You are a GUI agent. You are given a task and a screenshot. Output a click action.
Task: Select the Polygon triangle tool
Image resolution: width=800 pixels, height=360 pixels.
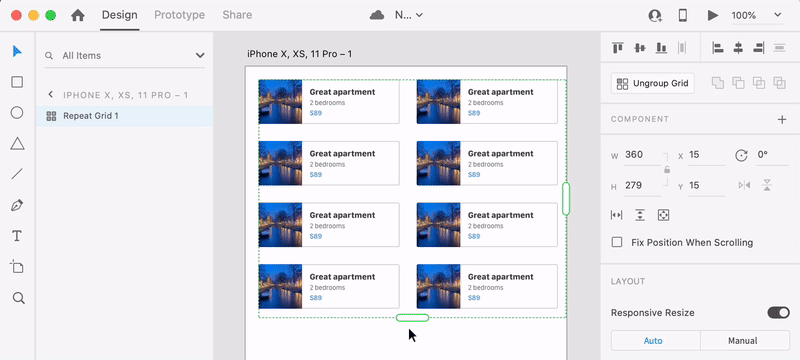tap(17, 144)
